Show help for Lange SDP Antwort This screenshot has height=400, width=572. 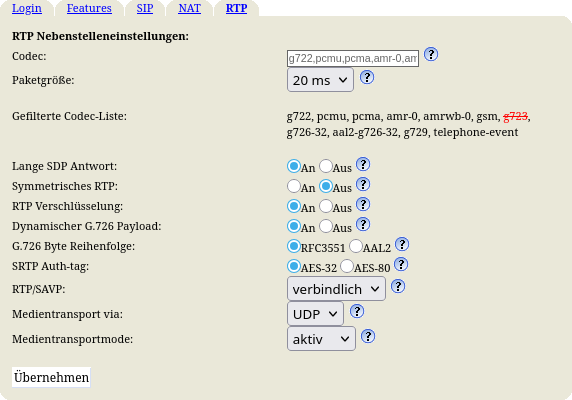point(363,164)
